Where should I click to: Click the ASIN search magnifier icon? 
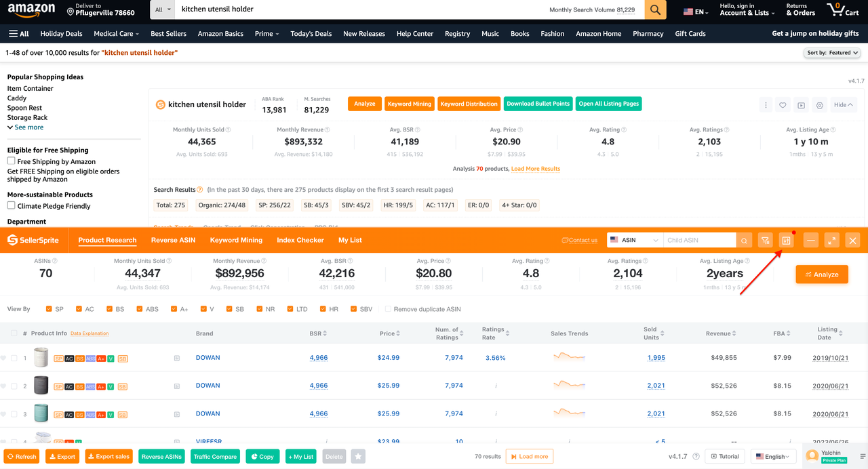(x=745, y=241)
